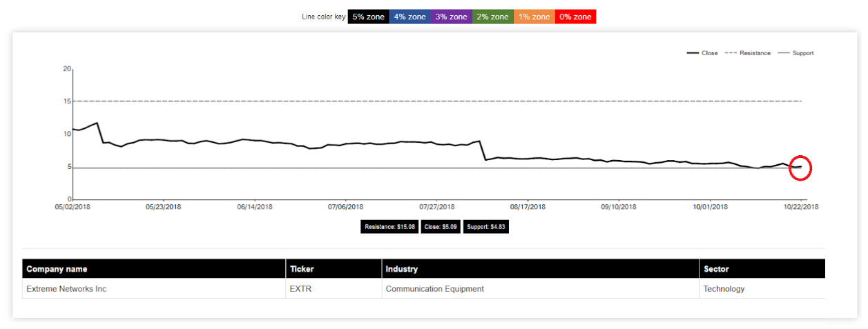Toggle the Support series in legend
The image size is (868, 329).
pyautogui.click(x=796, y=53)
